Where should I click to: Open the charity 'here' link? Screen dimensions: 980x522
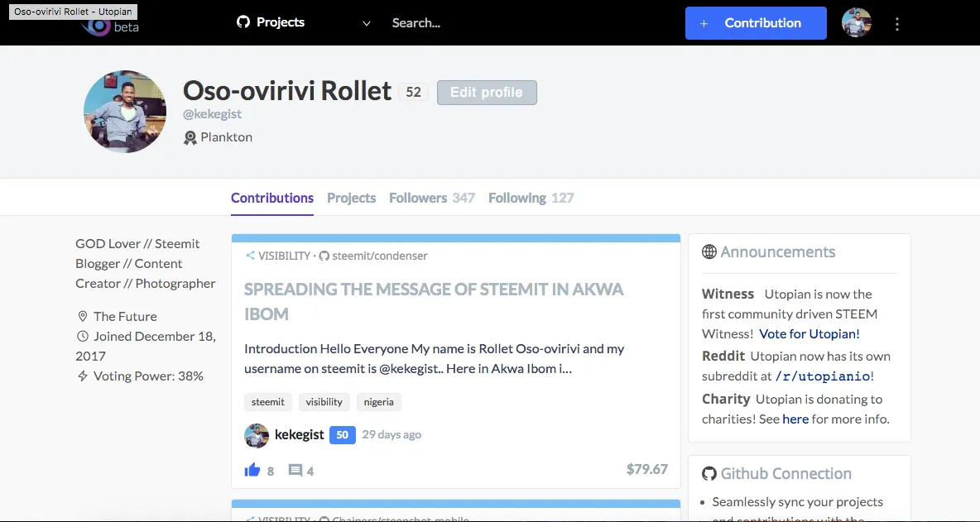pyautogui.click(x=795, y=419)
